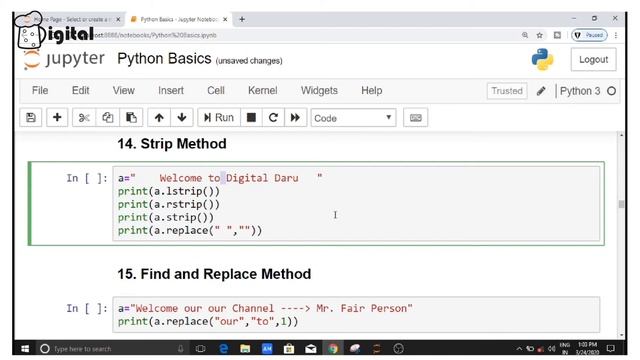Open the Edit menu
Screen dimensions: 640x360
pos(80,91)
